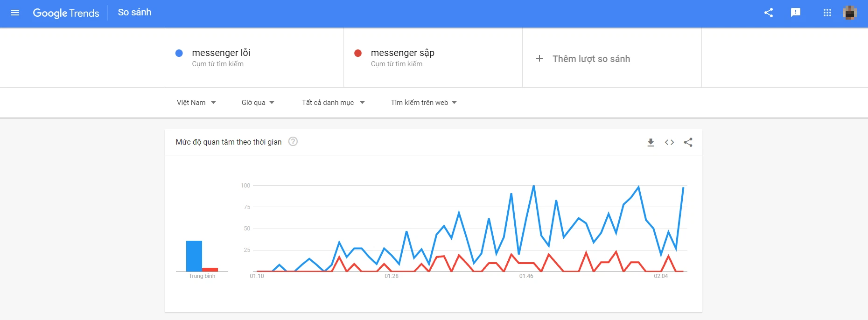The width and height of the screenshot is (868, 320).
Task: Click the blue average bar in chart
Action: [x=194, y=256]
